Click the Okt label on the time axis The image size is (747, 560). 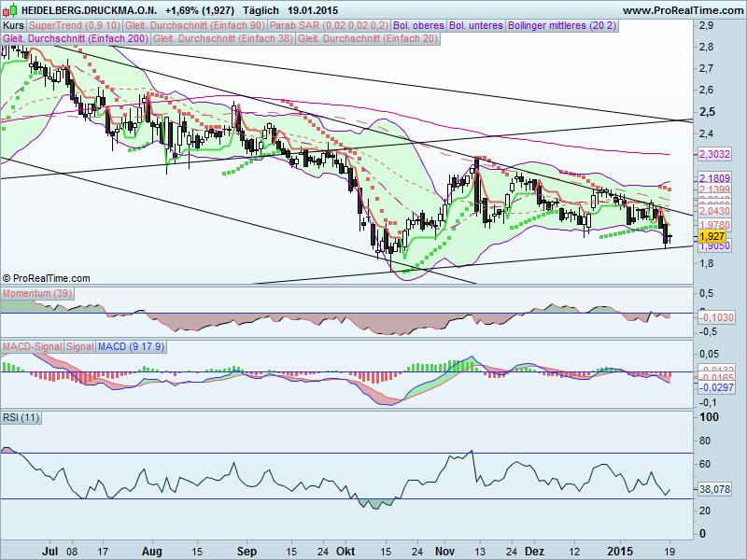tap(345, 552)
